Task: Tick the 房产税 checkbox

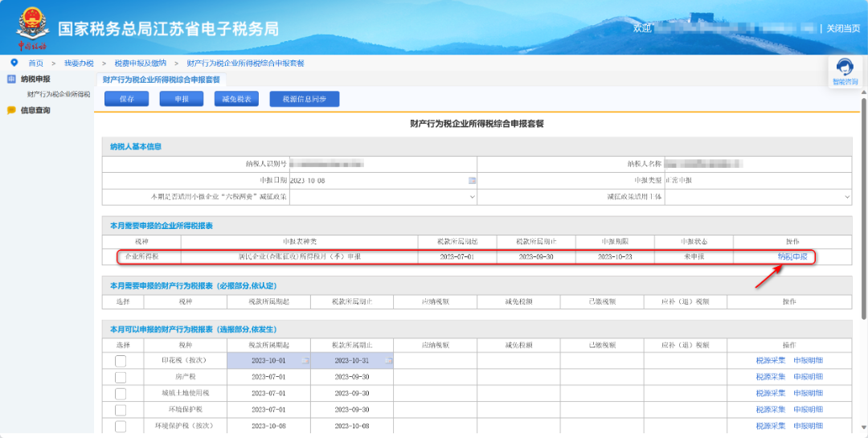Action: [121, 378]
